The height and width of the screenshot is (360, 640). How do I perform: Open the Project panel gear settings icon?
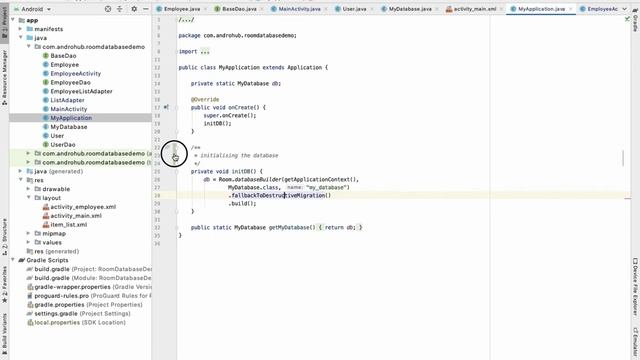pos(134,9)
